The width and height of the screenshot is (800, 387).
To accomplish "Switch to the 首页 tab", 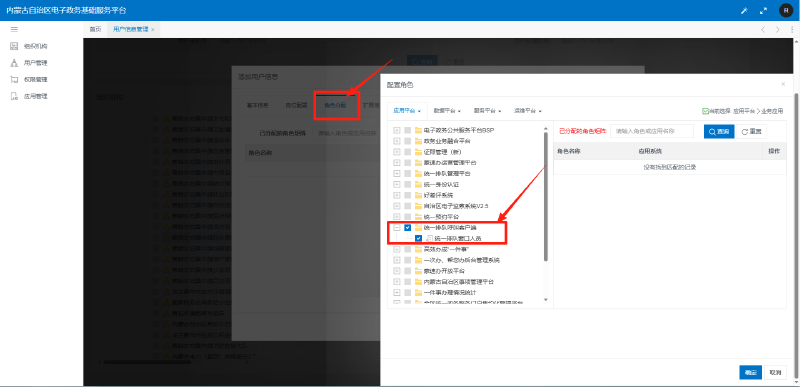I will (95, 30).
